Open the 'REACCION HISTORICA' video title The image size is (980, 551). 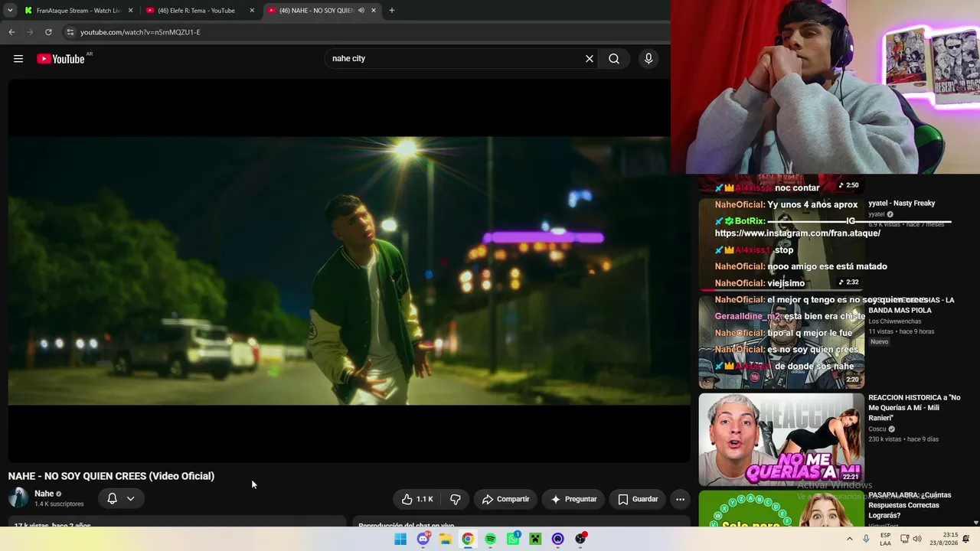[x=914, y=408]
